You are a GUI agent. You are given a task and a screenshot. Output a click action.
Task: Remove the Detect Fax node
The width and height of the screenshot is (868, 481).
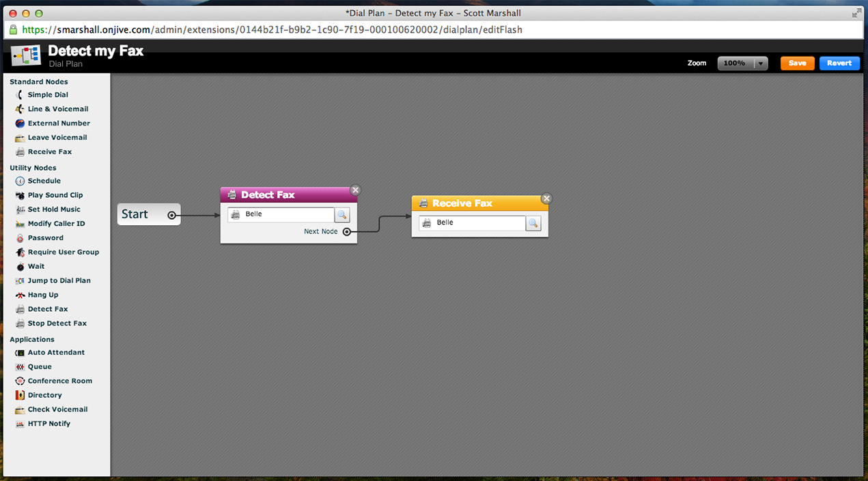click(x=355, y=190)
